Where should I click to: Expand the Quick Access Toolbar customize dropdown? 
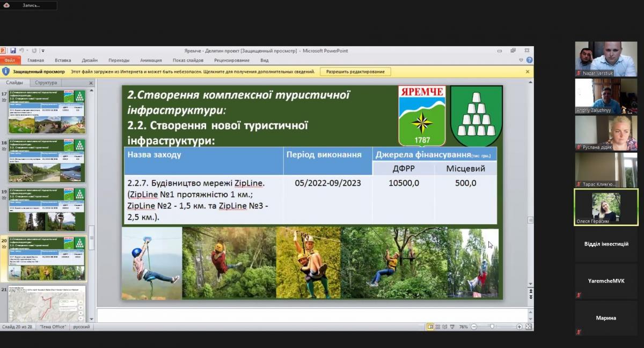click(43, 51)
